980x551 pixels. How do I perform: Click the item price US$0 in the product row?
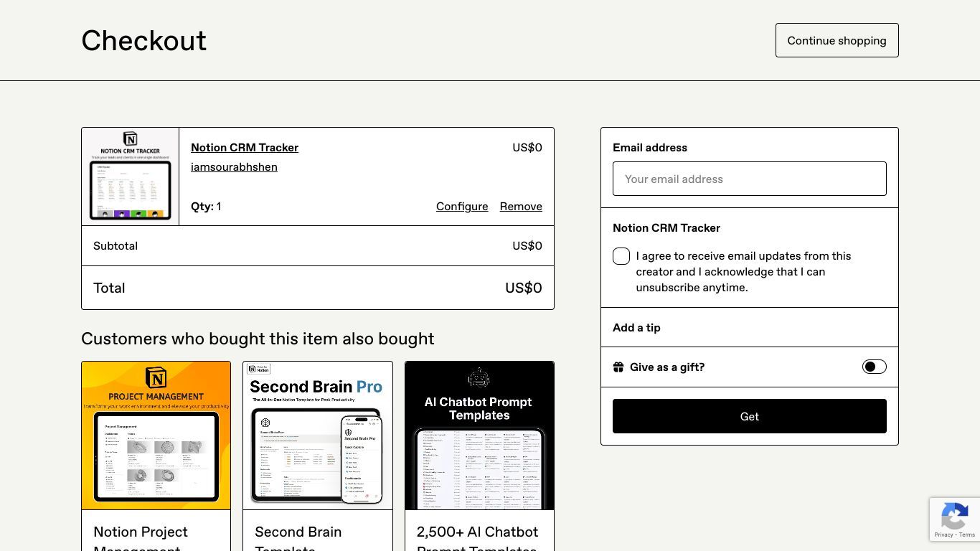click(x=527, y=148)
